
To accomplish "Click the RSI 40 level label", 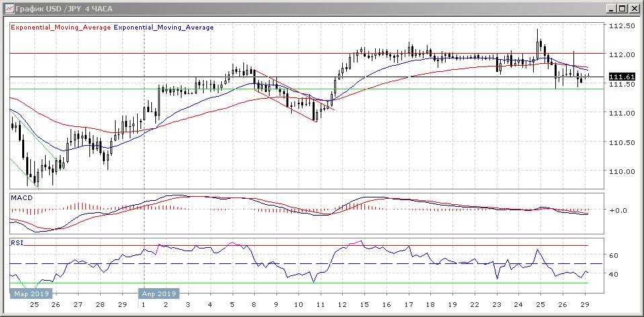I will [614, 274].
